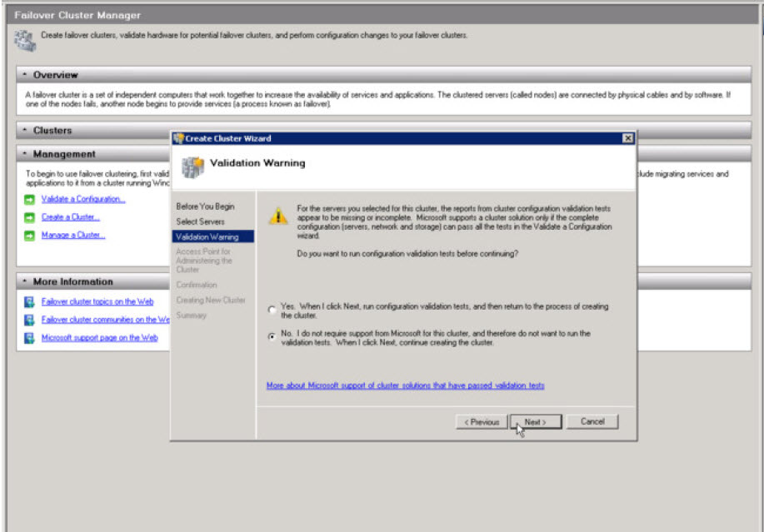Click the Creating New Cluster step
Screen dimensions: 764x532
211,300
